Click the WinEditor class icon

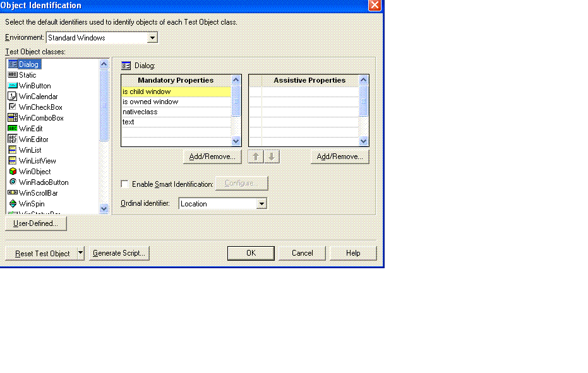coord(13,139)
